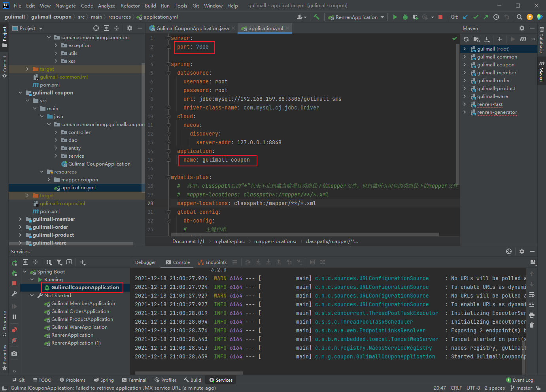Screen dimensions: 546x392
Task: Rerun service green arrow in Services
Action: point(14,263)
